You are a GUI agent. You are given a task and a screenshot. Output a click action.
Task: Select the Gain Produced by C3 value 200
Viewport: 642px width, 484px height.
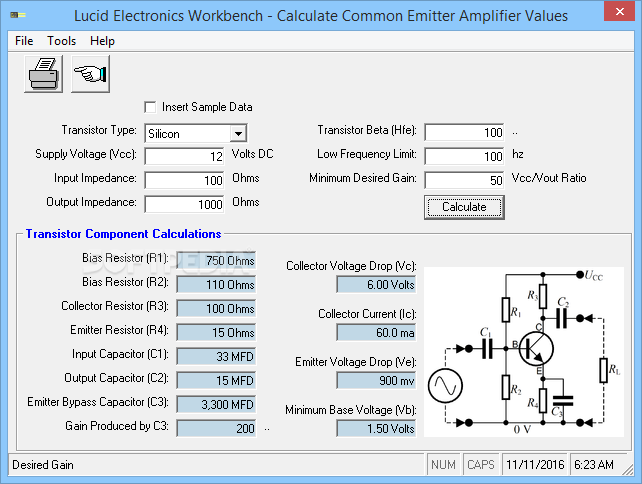point(216,428)
